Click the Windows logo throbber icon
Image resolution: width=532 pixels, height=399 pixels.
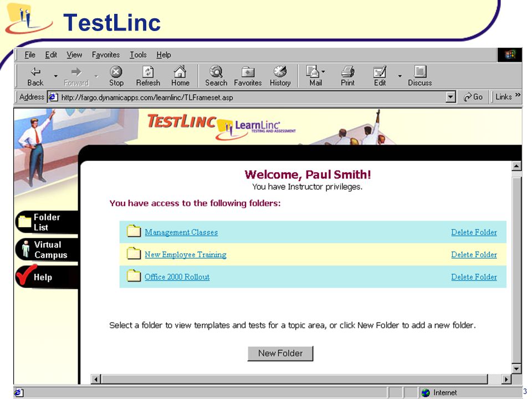510,55
